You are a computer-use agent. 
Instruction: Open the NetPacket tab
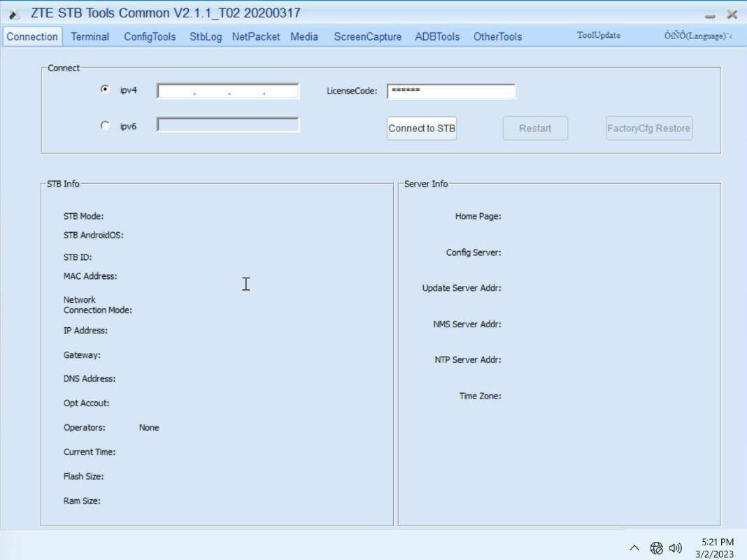256,36
